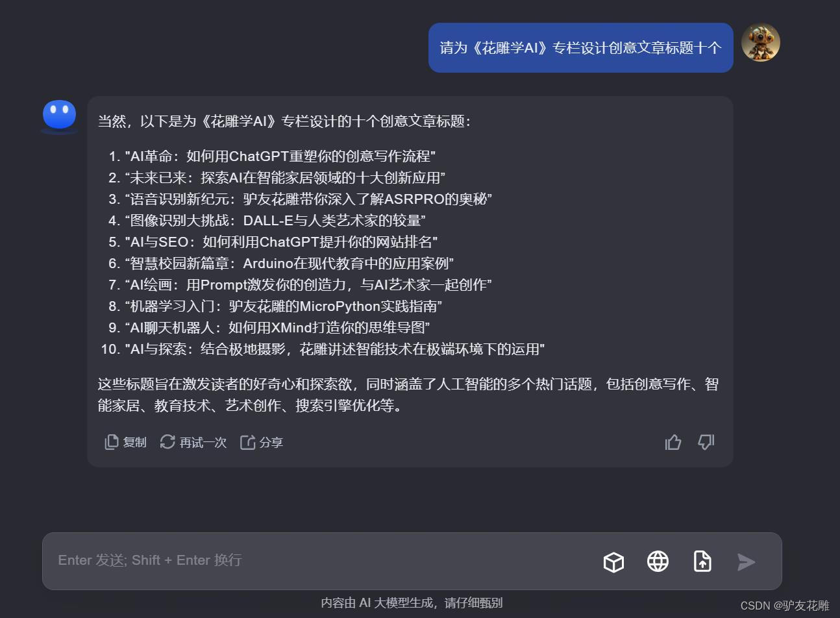
Task: Click the user message bubble 请为《花雕学AI》专栏
Action: [580, 48]
